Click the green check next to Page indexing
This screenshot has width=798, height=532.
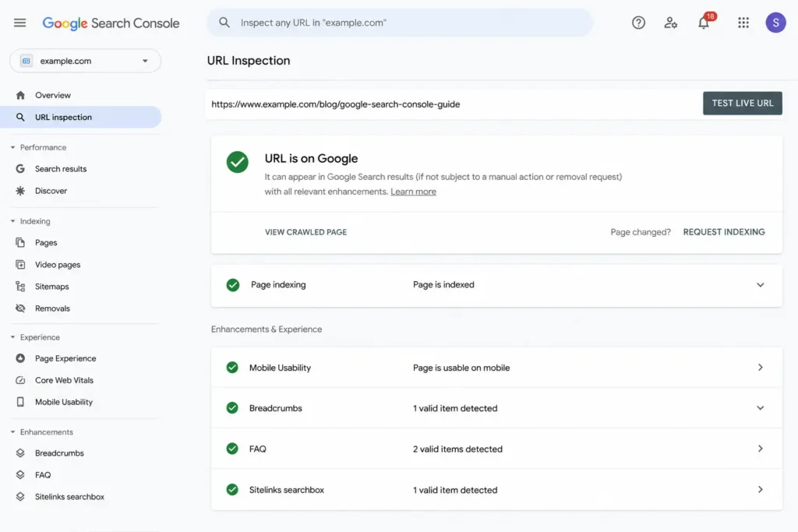click(x=232, y=285)
